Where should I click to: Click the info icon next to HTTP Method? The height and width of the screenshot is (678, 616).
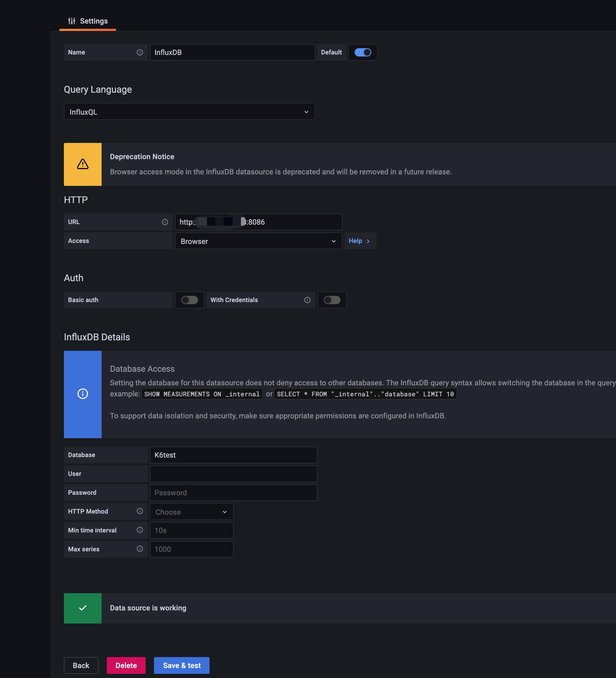[140, 511]
